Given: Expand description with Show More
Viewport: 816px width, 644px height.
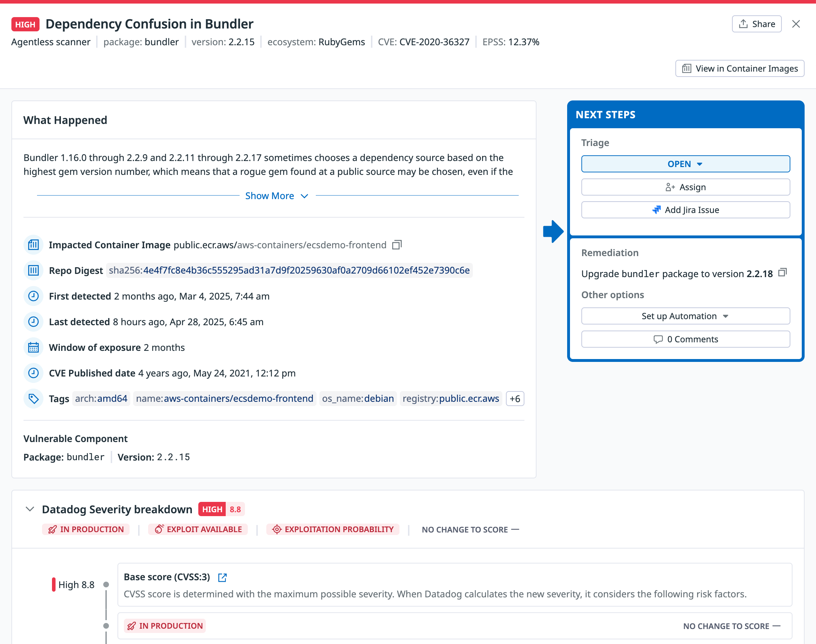Looking at the screenshot, I should click(277, 196).
